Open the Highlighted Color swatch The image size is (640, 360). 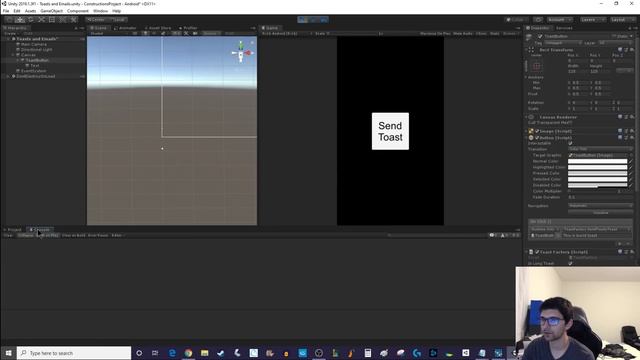(x=598, y=167)
